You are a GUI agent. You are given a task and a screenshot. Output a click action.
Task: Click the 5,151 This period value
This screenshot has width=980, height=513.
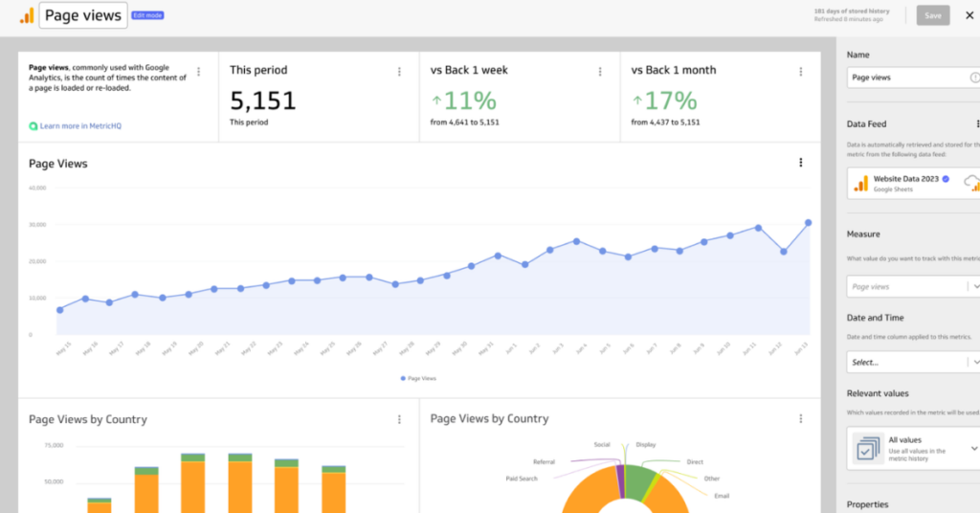pos(262,100)
